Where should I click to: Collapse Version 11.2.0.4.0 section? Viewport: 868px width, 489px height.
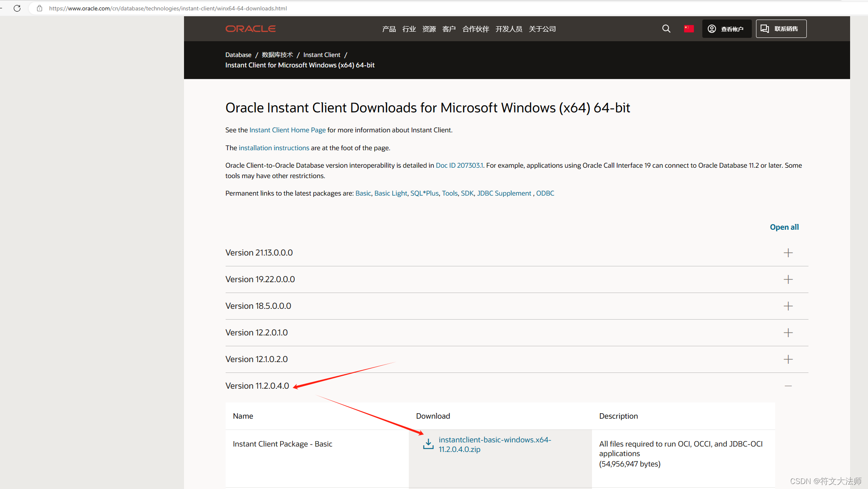coord(788,386)
